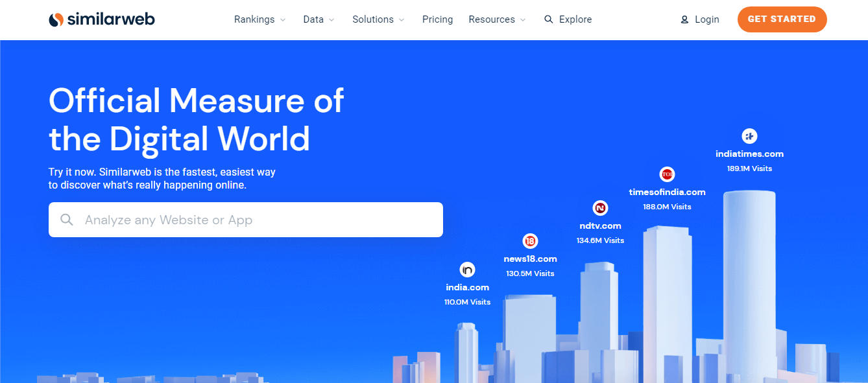This screenshot has width=868, height=383.
Task: Focus the Analyze any Website or App field
Action: coord(246,220)
